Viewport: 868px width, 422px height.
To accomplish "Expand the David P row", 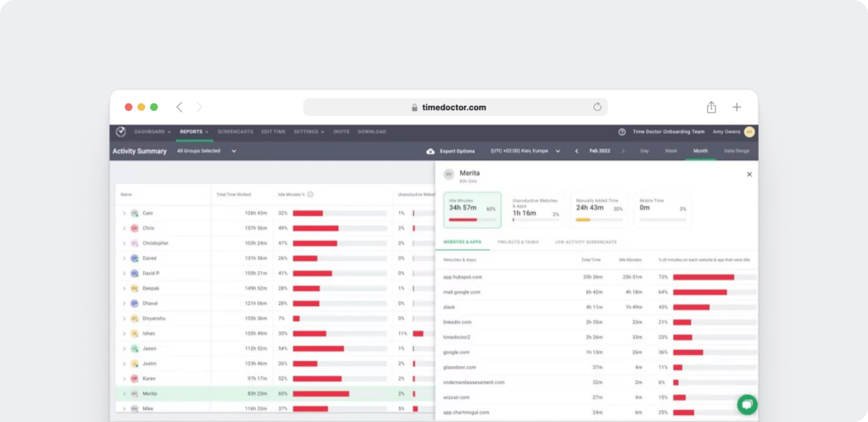I will pyautogui.click(x=124, y=273).
